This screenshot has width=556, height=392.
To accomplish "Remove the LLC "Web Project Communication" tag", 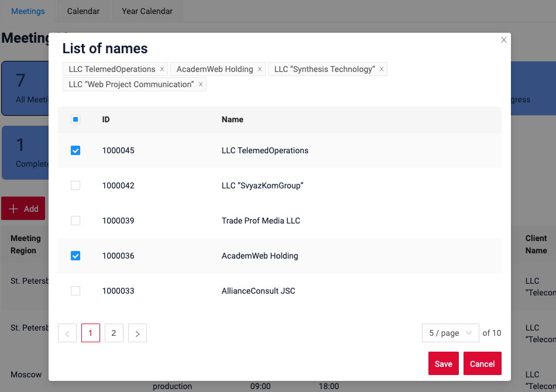I will coord(201,84).
